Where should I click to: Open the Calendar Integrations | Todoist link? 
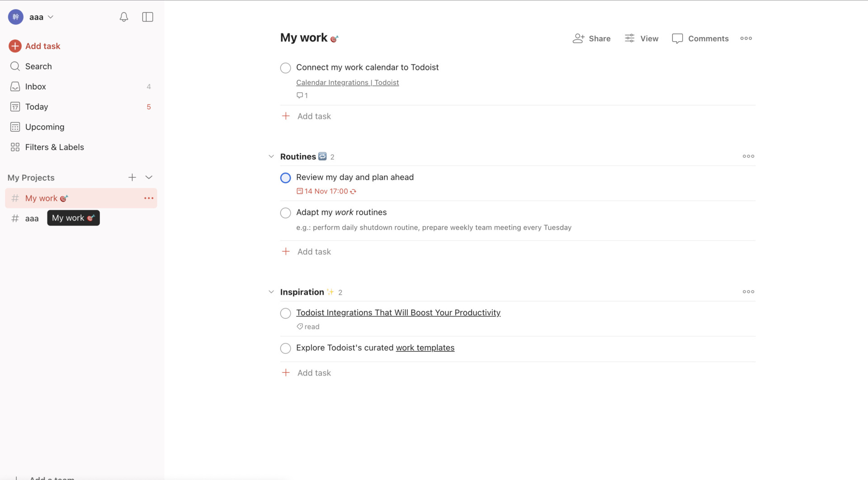347,82
